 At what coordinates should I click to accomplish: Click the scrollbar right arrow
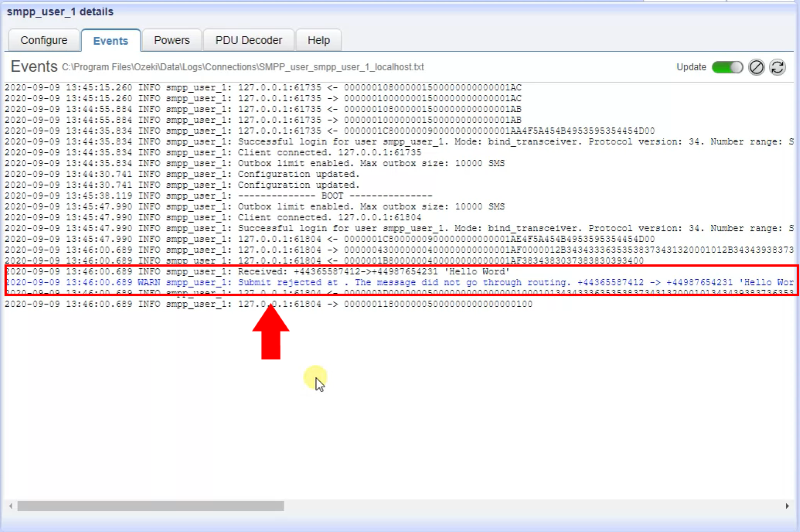click(x=787, y=506)
